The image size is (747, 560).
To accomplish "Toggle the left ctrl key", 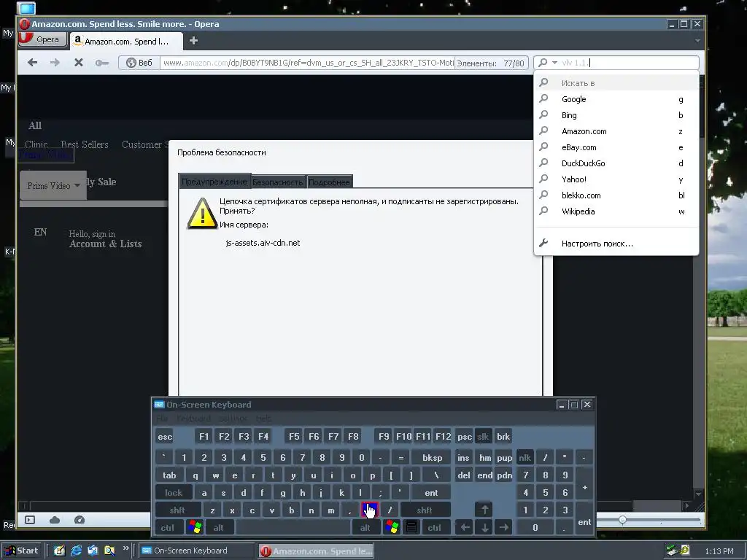I will 167,527.
